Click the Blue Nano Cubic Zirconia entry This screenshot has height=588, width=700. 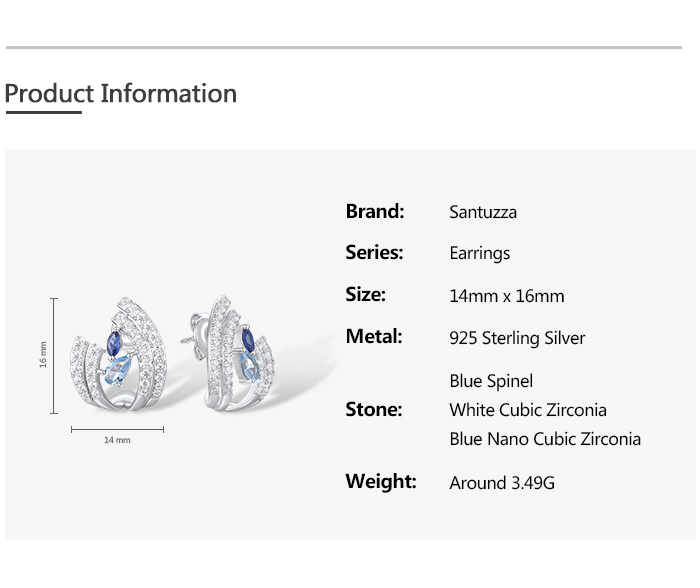(545, 439)
